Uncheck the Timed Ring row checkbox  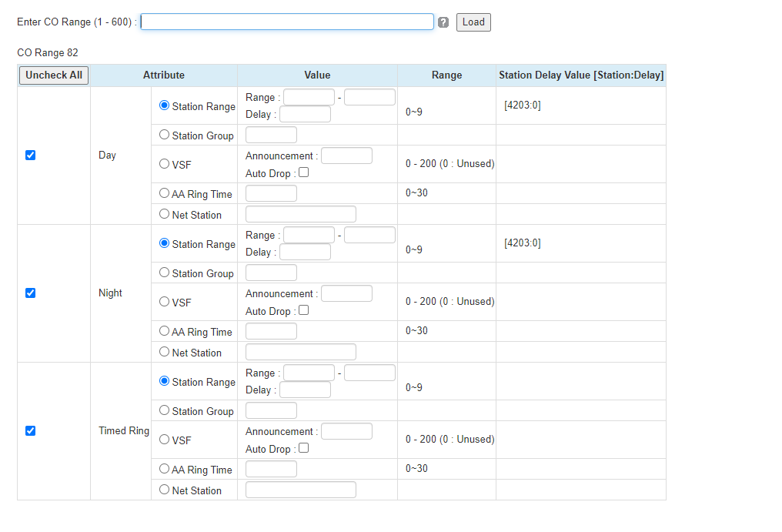tap(31, 431)
